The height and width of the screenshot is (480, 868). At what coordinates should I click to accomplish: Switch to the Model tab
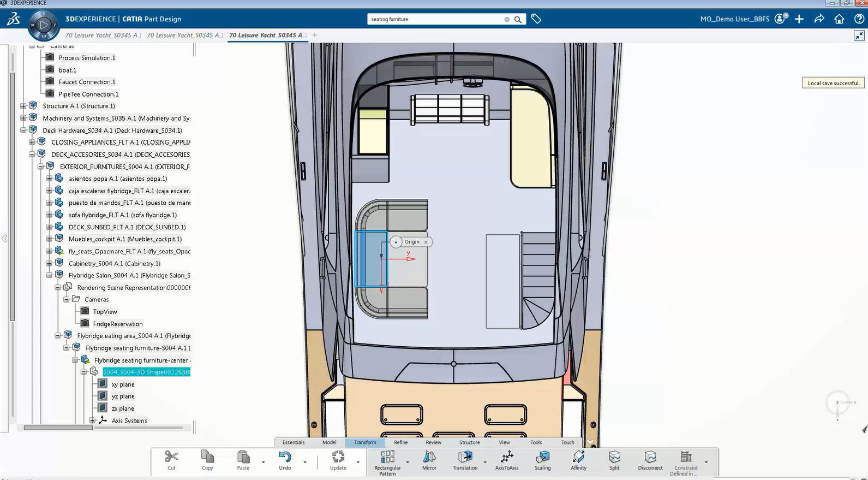tap(329, 442)
